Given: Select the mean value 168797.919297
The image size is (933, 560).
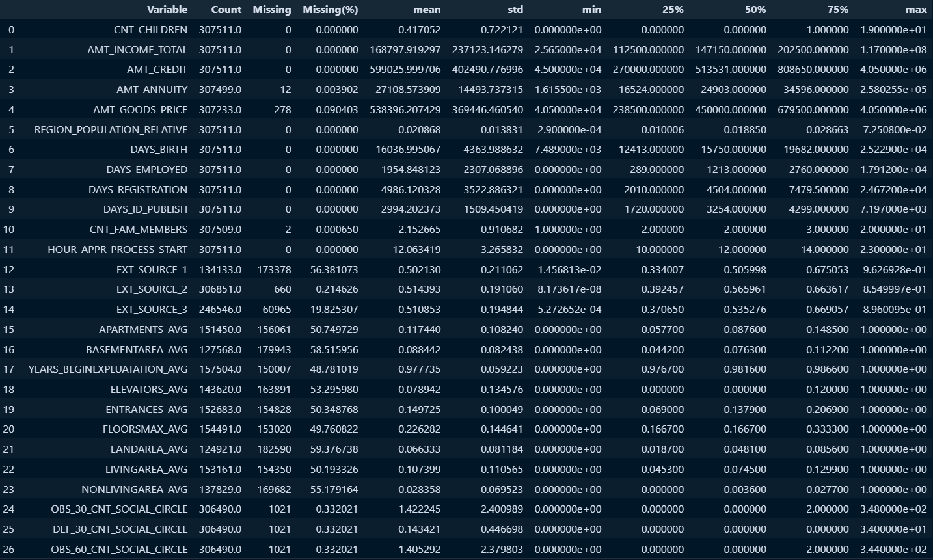Looking at the screenshot, I should (x=405, y=50).
